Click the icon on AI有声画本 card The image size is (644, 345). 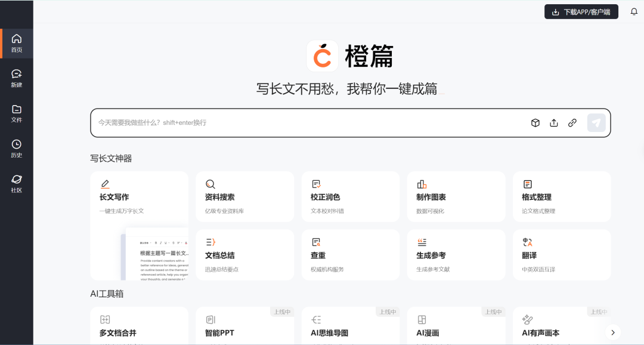point(527,319)
